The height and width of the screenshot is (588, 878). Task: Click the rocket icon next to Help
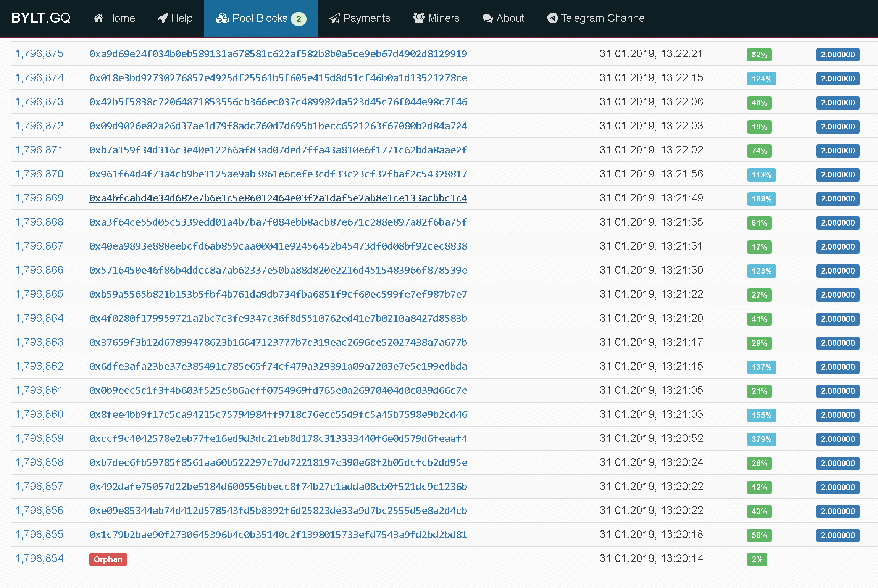click(x=163, y=18)
